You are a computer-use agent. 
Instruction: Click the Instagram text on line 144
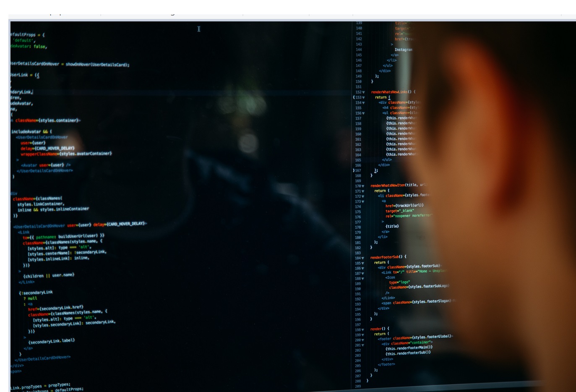403,50
